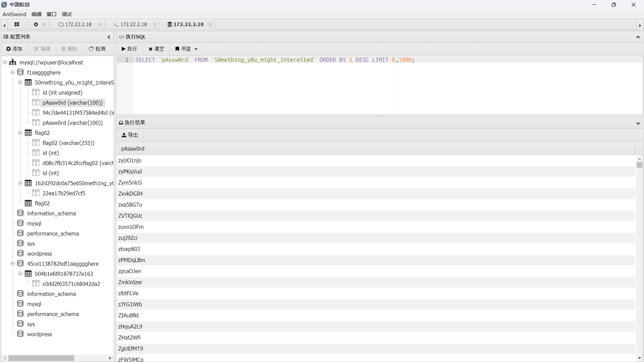Click the sidebar horizontal scrollbar
This screenshot has height=362, width=644.
pos(41,358)
